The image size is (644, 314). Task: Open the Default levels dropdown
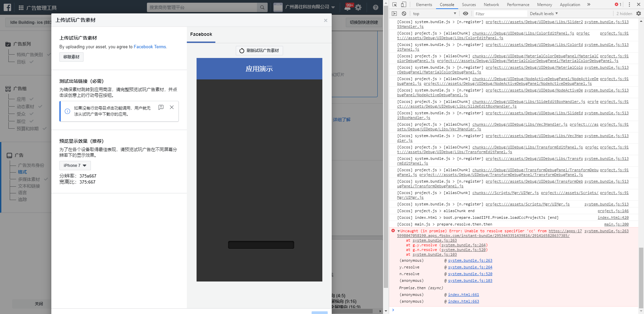(x=544, y=14)
